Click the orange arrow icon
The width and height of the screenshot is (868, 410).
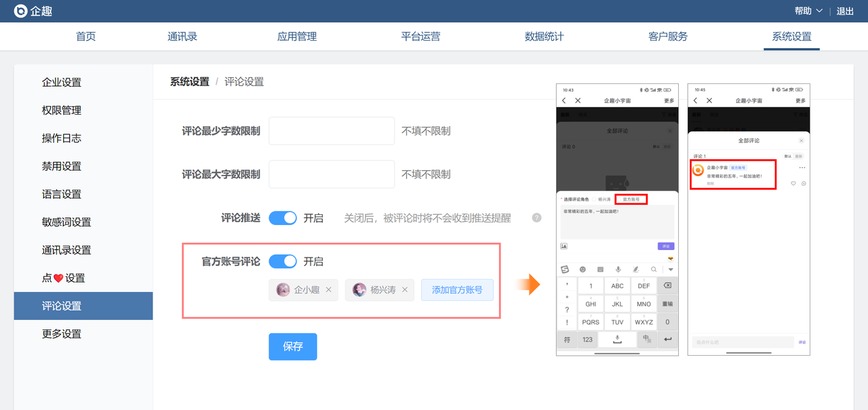click(528, 284)
